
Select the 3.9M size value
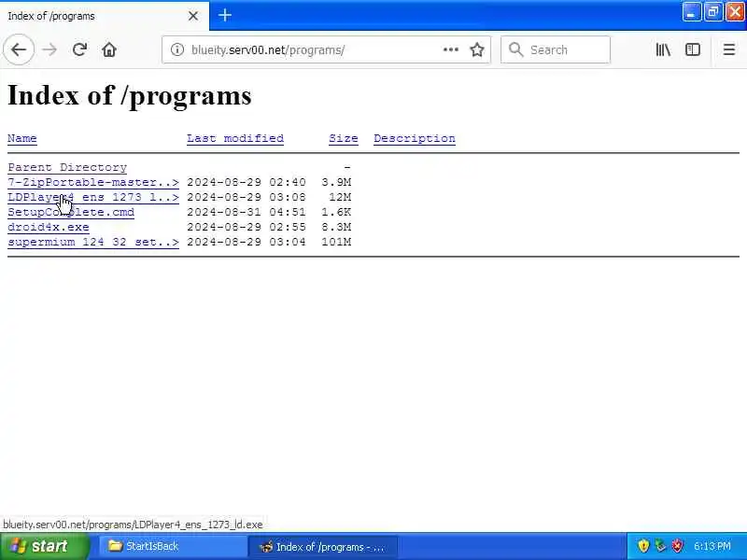pos(336,182)
